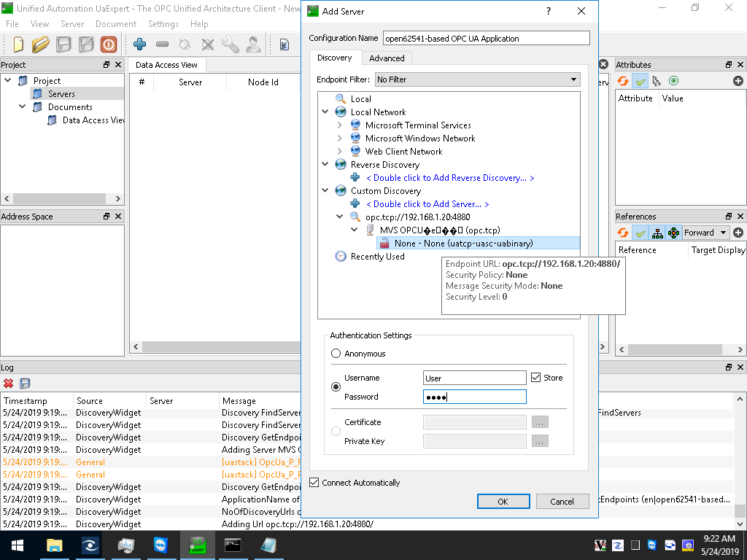Expand Microsoft Terminal Services node
This screenshot has width=747, height=560.
[x=340, y=125]
